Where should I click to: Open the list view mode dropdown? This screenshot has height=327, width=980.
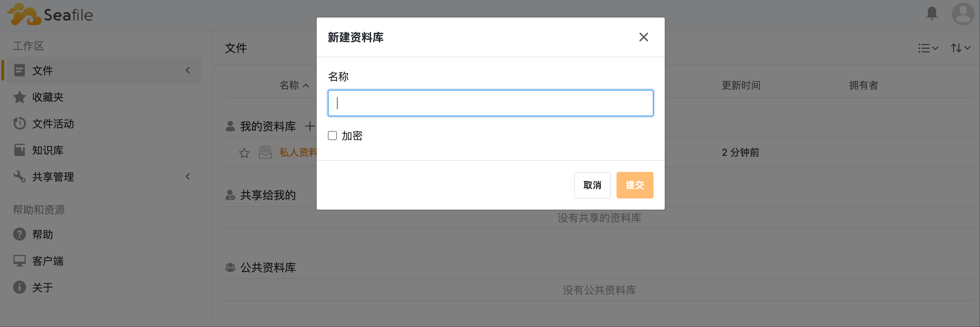tap(928, 48)
